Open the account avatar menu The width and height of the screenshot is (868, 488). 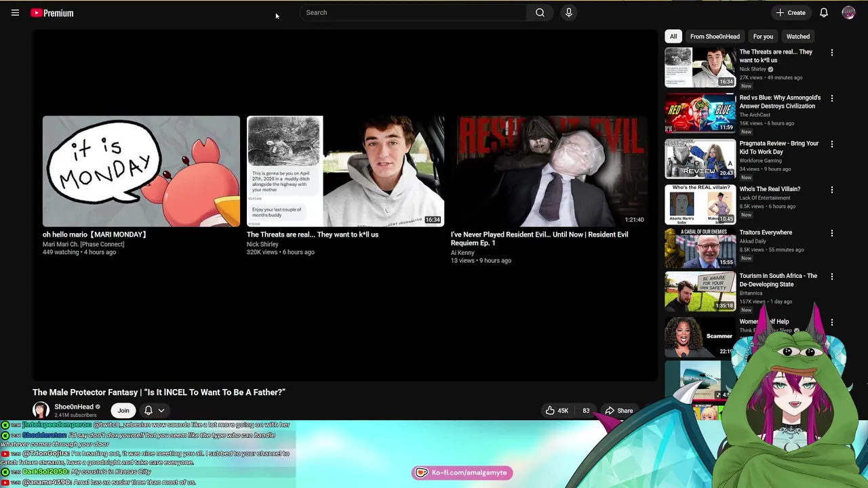[x=848, y=13]
